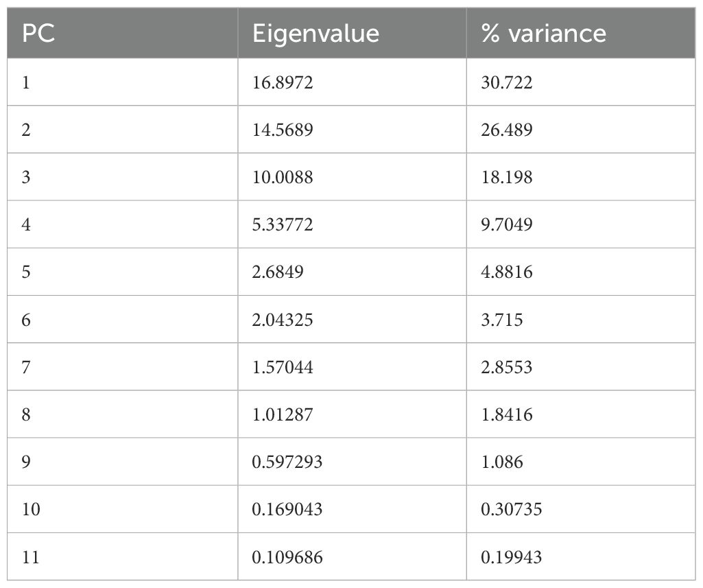Click variance value 26.489
The height and width of the screenshot is (588, 703).
pyautogui.click(x=507, y=130)
